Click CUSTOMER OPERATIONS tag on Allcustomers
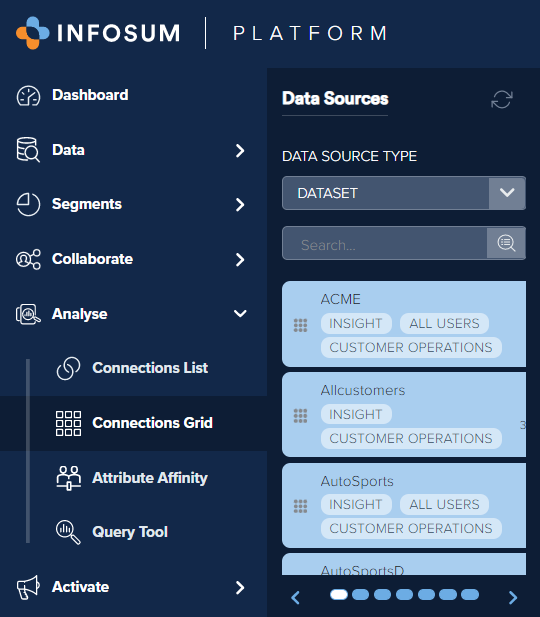Viewport: 540px width, 617px height. [x=411, y=438]
